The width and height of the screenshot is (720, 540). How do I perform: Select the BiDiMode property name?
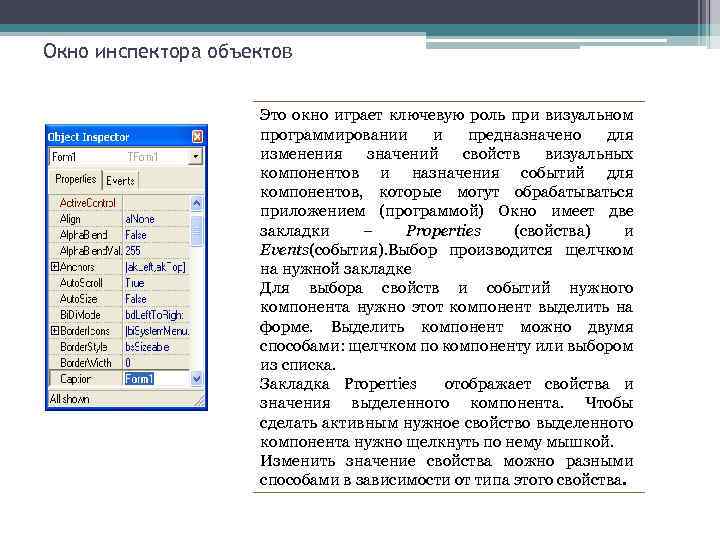[80, 315]
